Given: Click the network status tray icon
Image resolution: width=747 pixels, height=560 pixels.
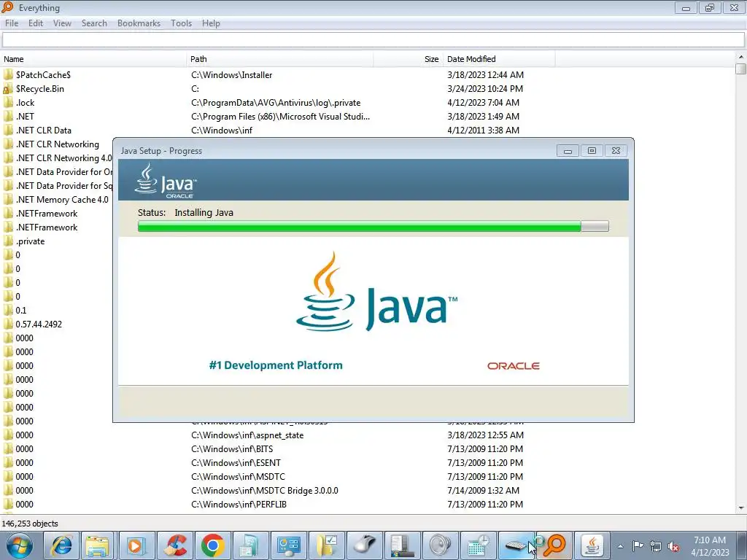Looking at the screenshot, I should pos(656,546).
